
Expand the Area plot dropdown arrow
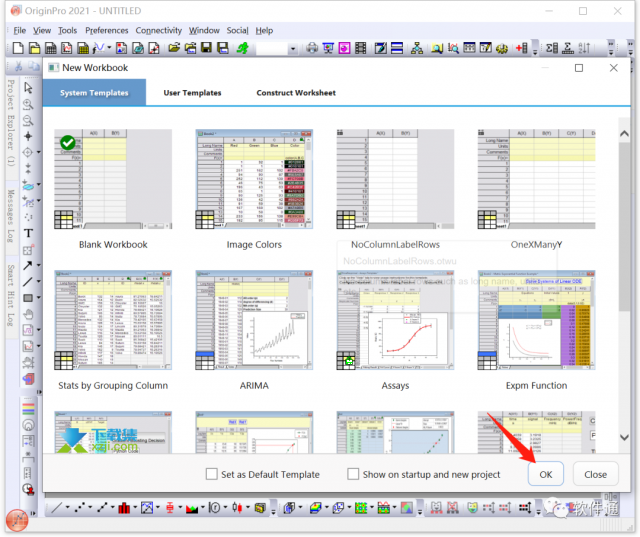202,508
